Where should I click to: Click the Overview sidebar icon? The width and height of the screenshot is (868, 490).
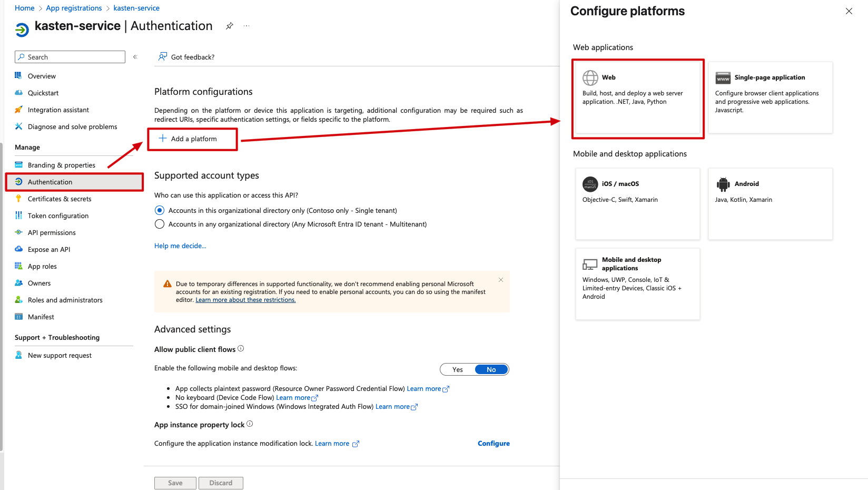(18, 76)
